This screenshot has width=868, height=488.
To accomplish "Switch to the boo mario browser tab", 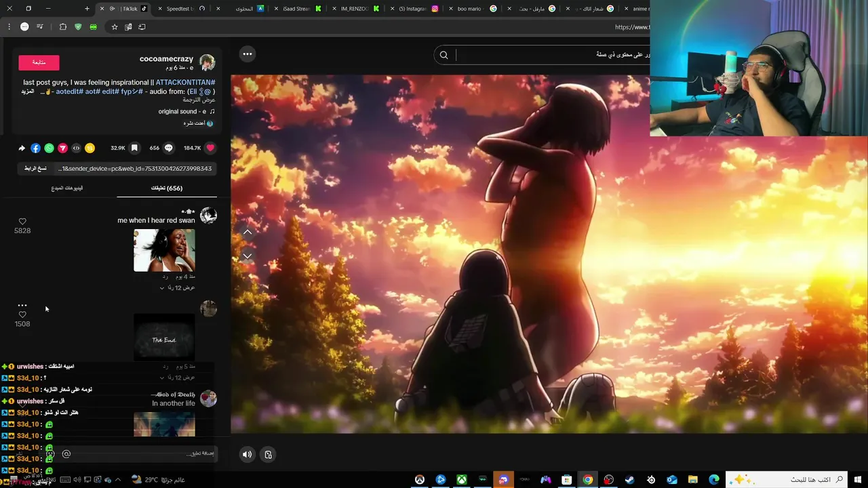I will coord(473,9).
